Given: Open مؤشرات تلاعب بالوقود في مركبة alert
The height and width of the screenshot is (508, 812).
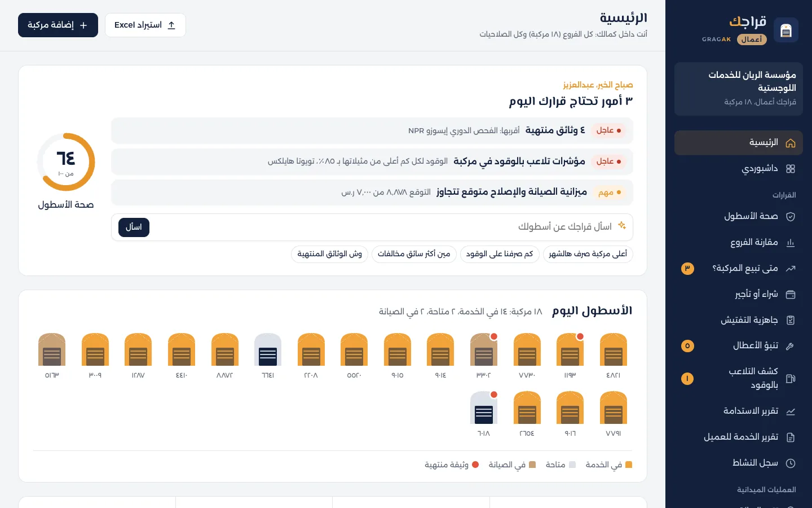Looking at the screenshot, I should (372, 161).
